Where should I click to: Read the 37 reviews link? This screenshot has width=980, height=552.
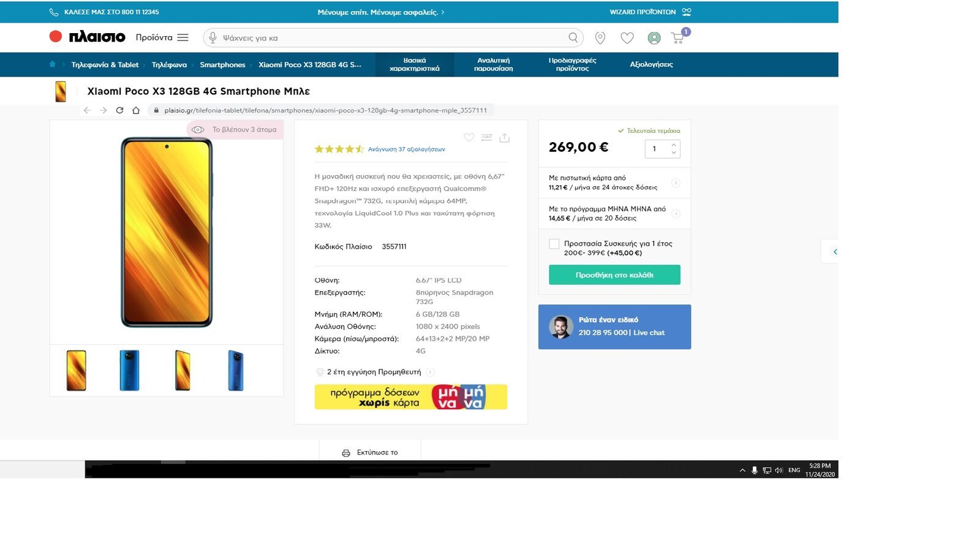click(406, 149)
